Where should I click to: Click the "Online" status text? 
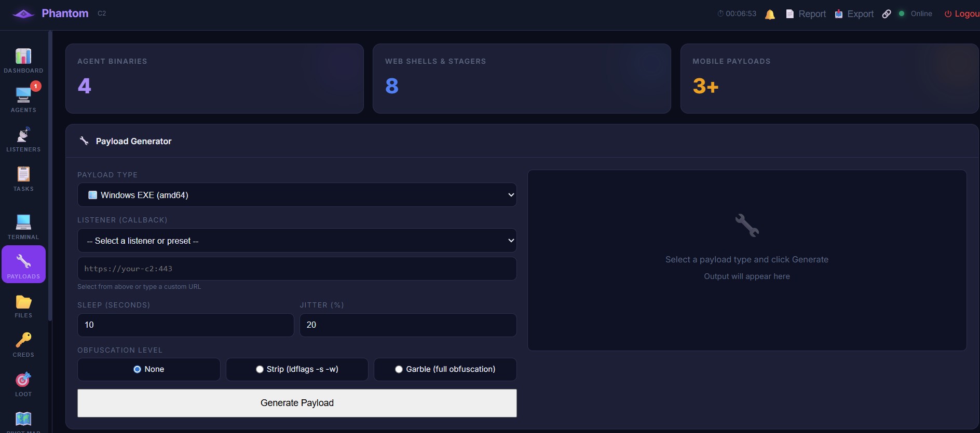(x=921, y=13)
